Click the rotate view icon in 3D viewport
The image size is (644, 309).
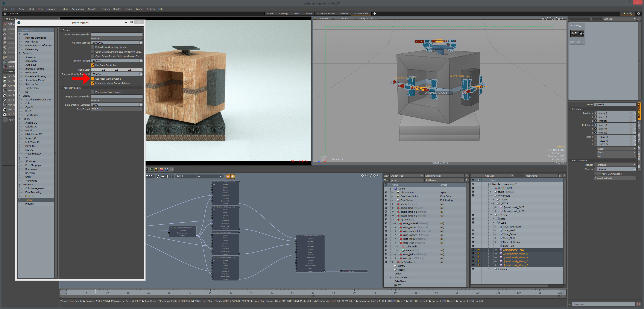[547, 18]
